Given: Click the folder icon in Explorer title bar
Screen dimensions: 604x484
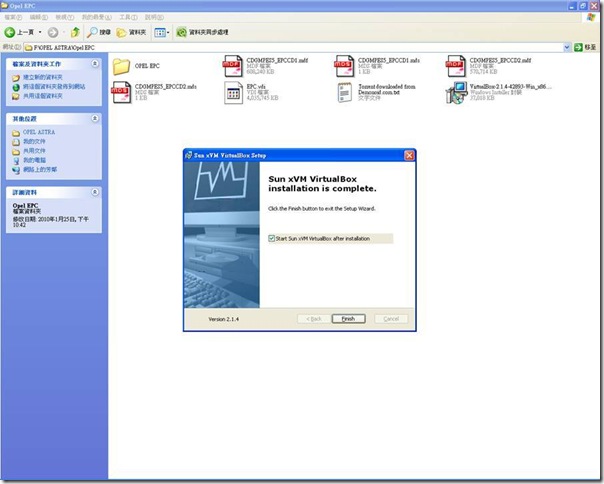Looking at the screenshot, I should 4,6.
